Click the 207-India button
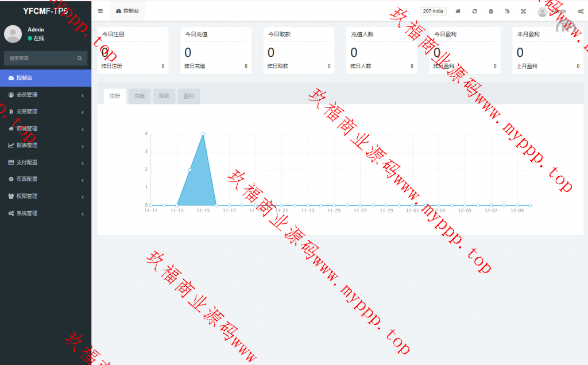This screenshot has height=365, width=588. tap(433, 11)
